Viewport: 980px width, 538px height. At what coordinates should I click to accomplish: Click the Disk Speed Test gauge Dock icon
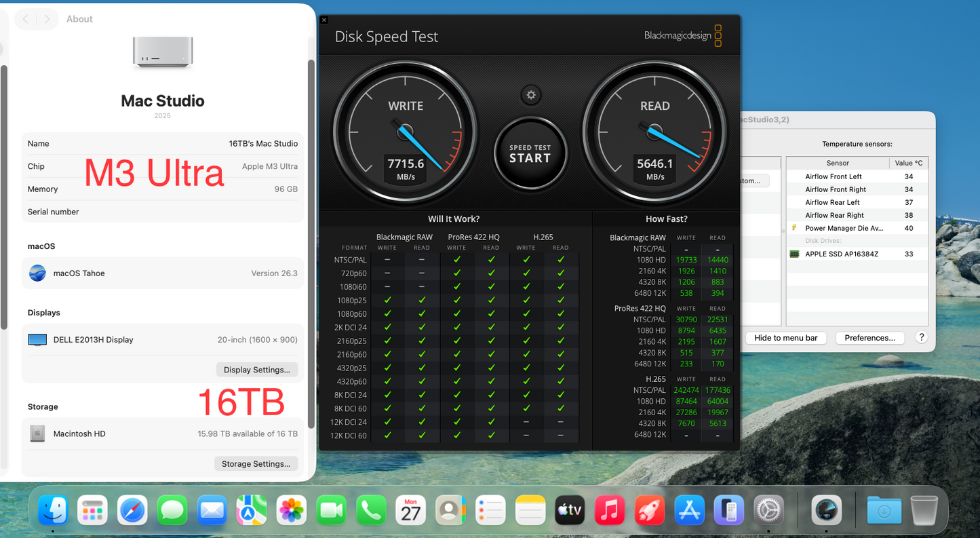827,510
